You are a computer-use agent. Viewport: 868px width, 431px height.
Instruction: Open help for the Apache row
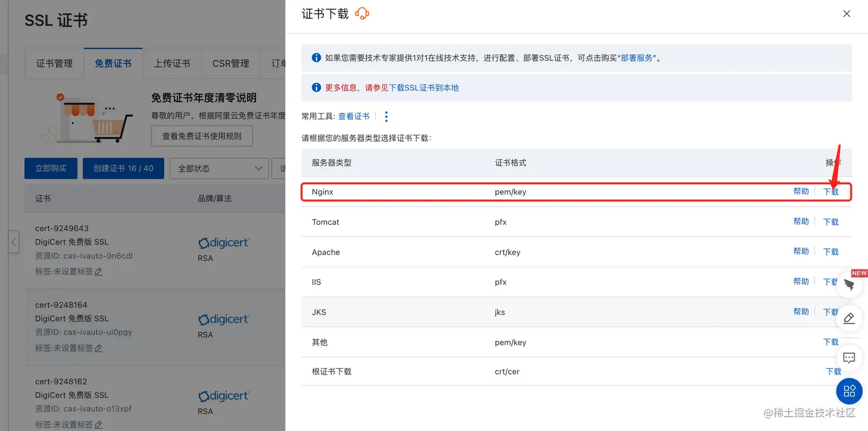click(801, 251)
